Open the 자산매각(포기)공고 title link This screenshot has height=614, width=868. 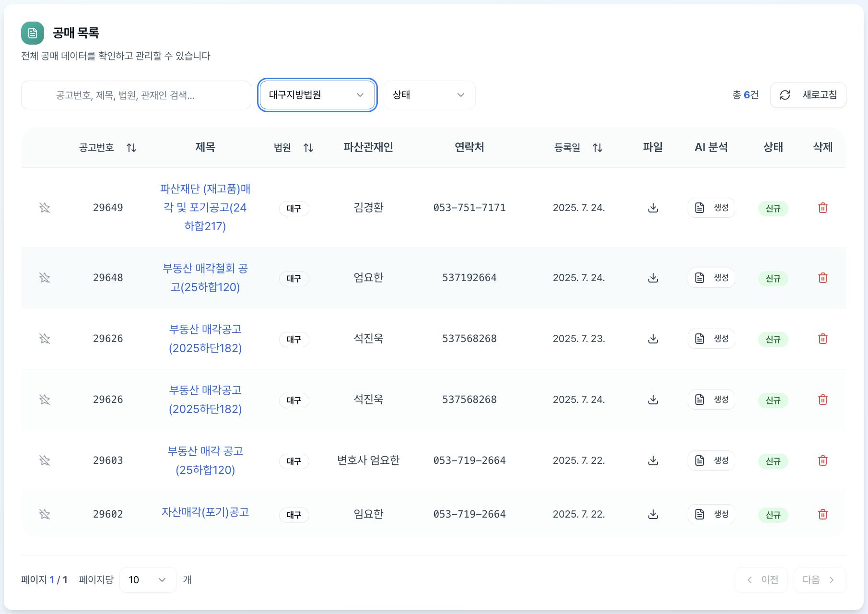pos(205,512)
